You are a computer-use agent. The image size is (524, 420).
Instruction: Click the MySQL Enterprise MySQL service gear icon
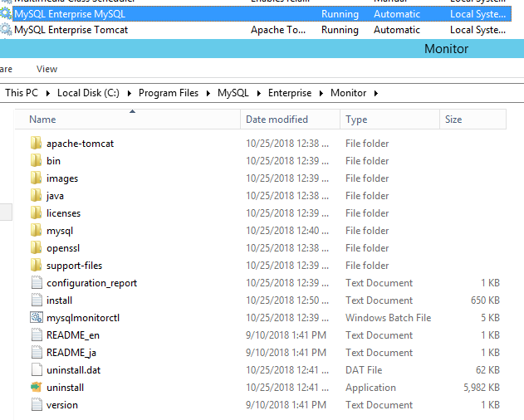pos(6,14)
